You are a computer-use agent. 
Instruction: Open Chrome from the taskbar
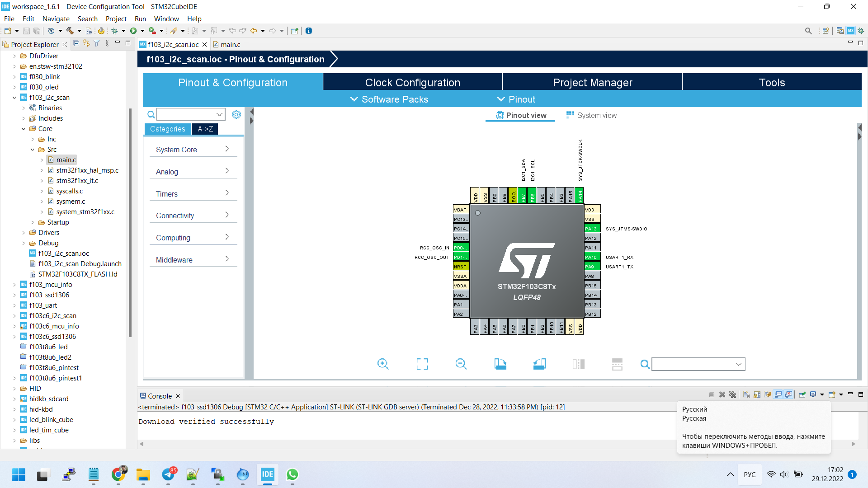tap(118, 474)
